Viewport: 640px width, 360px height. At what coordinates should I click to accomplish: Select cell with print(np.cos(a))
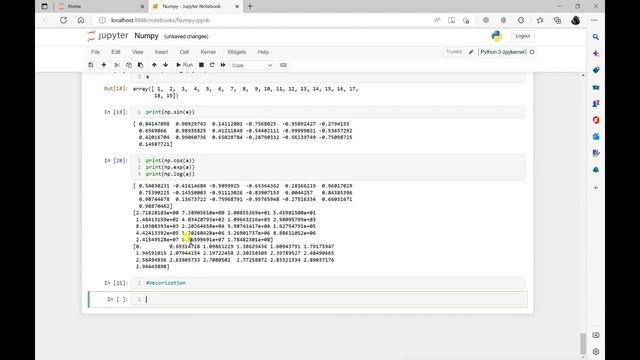[328, 167]
